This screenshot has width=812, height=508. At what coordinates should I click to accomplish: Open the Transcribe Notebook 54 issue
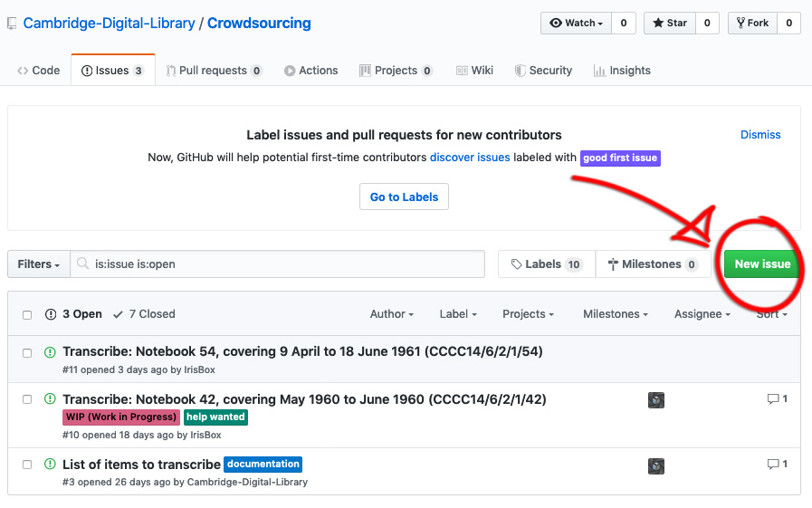click(x=302, y=351)
